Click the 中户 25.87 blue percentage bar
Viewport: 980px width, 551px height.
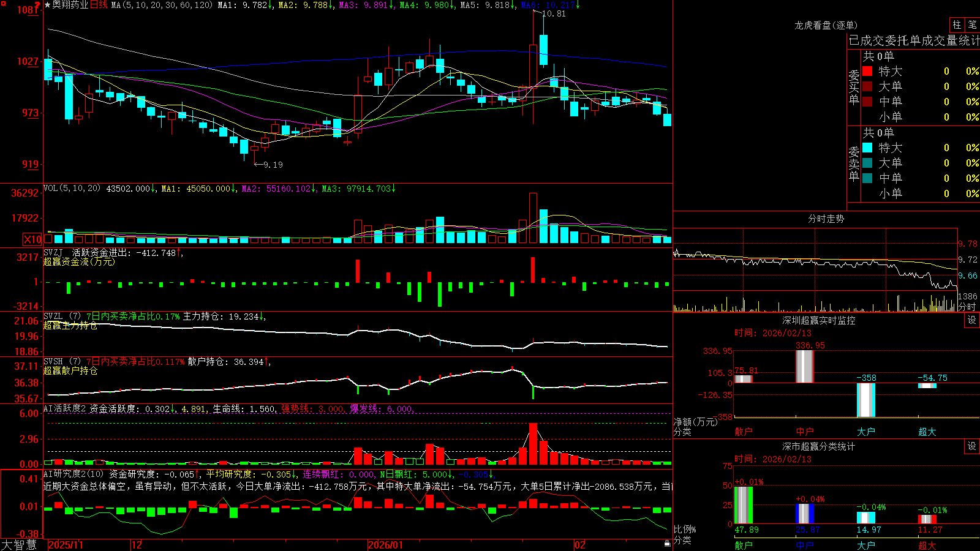point(804,514)
